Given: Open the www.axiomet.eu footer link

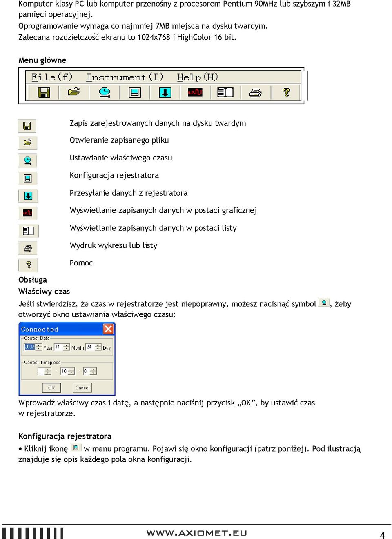Looking at the screenshot, I should [196, 533].
